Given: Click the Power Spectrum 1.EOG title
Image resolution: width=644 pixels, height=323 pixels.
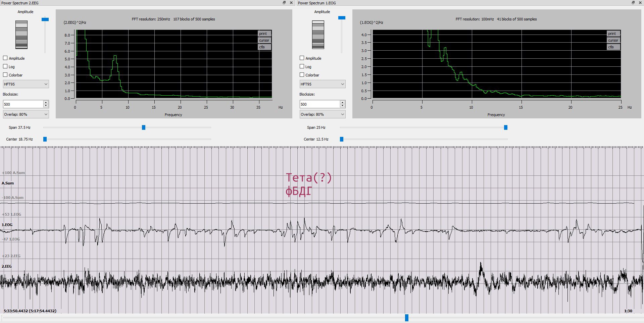Looking at the screenshot, I should pos(317,3).
